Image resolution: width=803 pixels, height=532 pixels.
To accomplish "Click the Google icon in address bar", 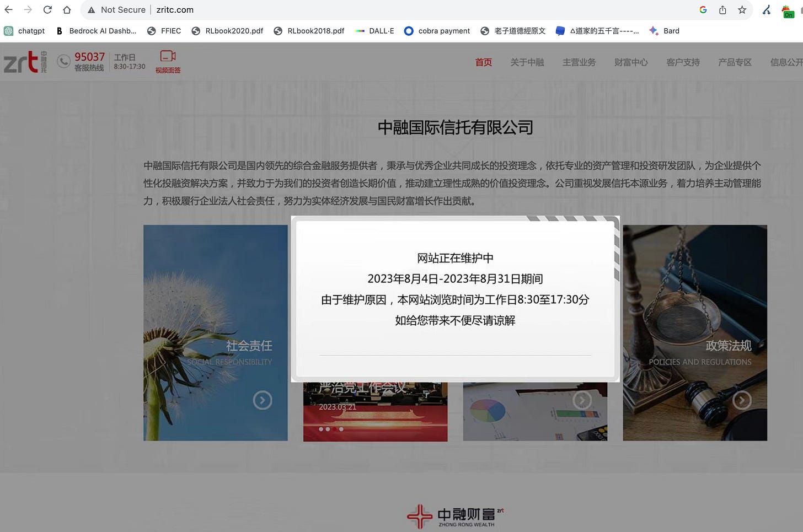I will [x=703, y=10].
